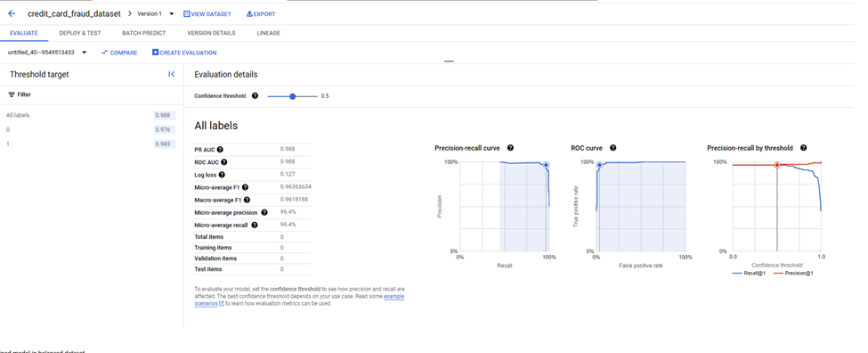This screenshot has height=353, width=868.
Task: Open help icon next to Micro-average recall
Action: (255, 225)
